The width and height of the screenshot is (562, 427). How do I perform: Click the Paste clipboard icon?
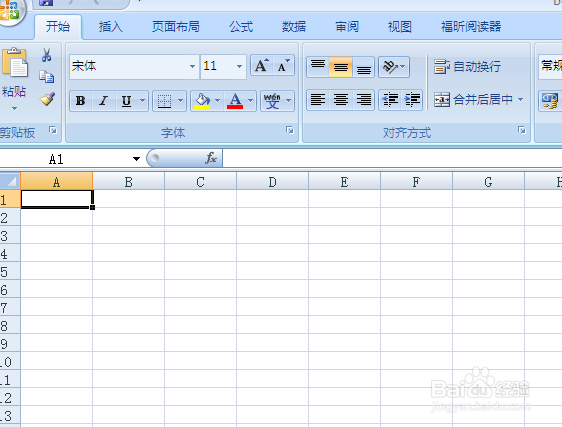click(x=15, y=62)
